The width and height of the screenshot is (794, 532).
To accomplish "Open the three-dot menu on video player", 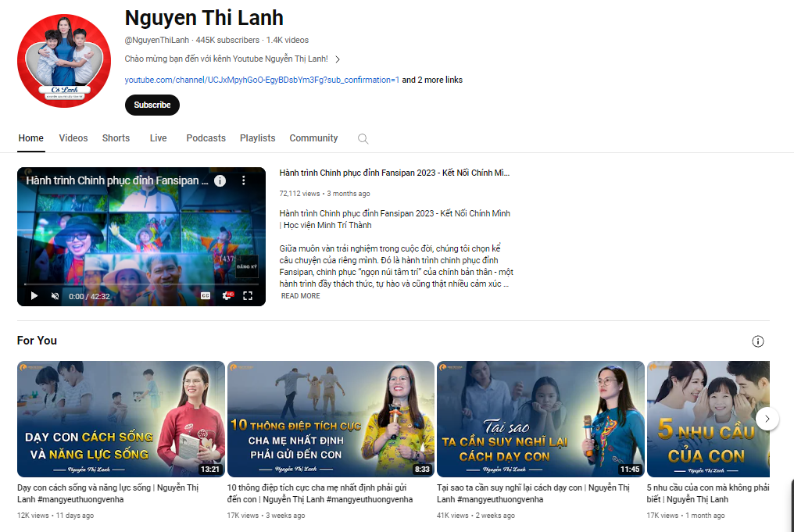I will coord(243,180).
